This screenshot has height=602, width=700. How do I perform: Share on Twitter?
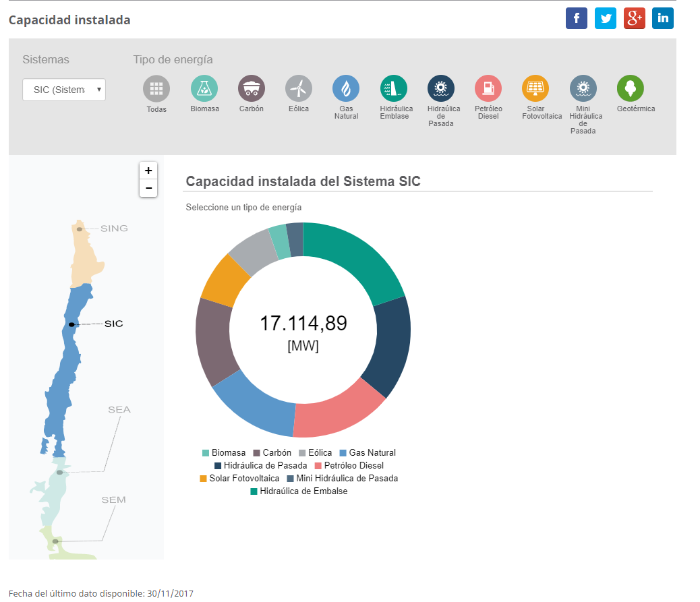(605, 18)
